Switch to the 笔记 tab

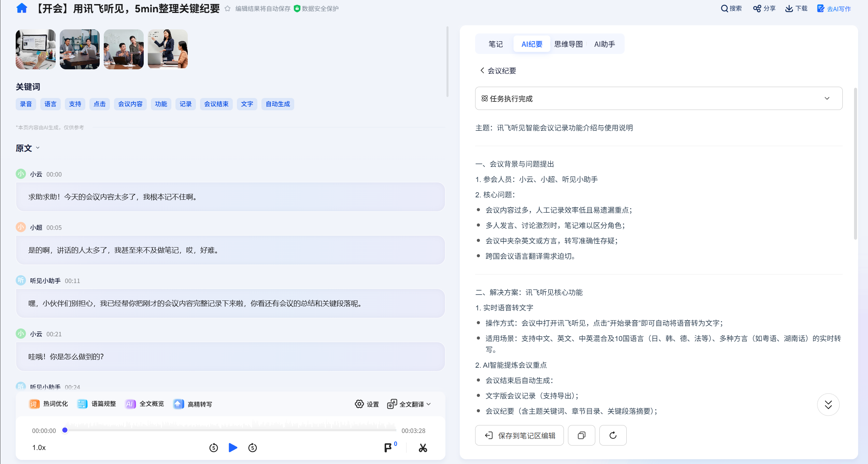(496, 44)
